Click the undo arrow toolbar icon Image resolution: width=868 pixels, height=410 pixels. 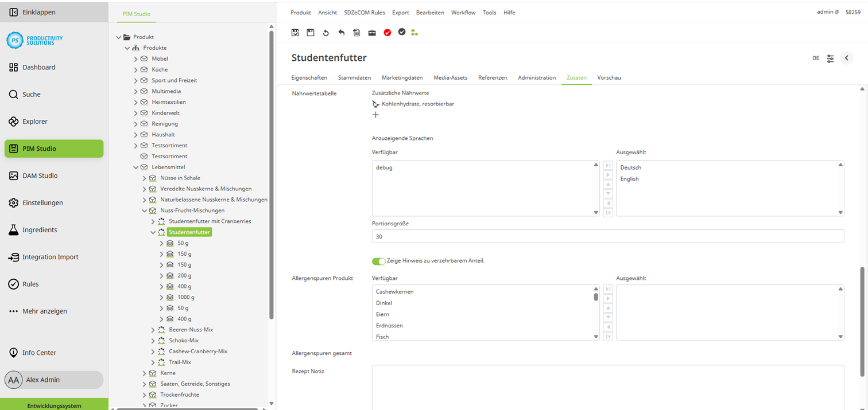click(341, 33)
